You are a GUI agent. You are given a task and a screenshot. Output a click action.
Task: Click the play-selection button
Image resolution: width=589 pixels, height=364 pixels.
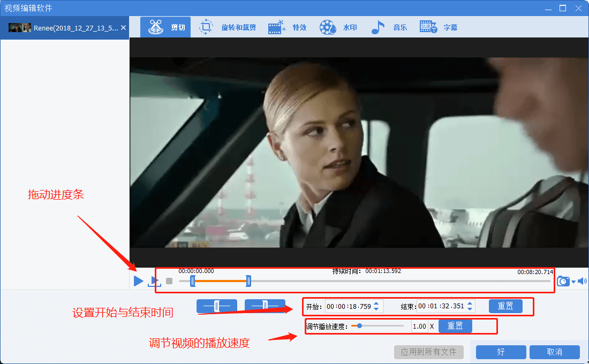[154, 281]
